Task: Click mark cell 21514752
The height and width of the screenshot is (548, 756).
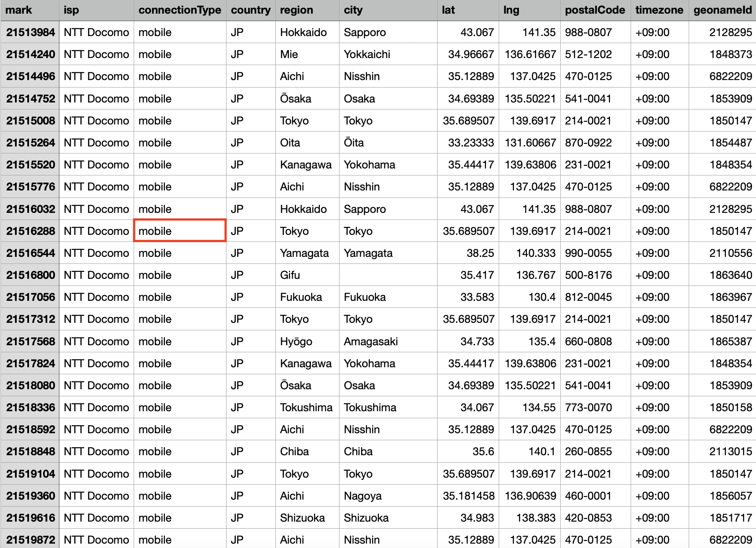Action: click(30, 99)
